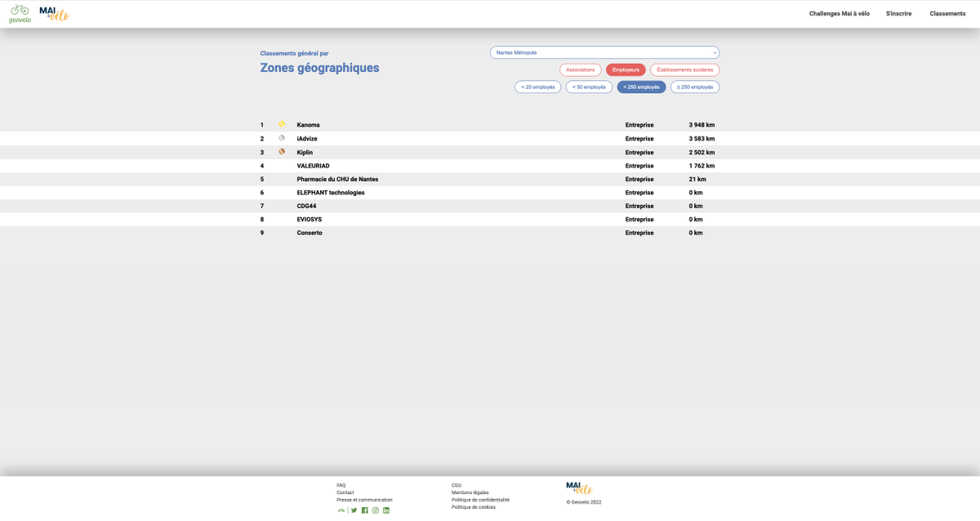Open the Politique de cookies link

474,507
